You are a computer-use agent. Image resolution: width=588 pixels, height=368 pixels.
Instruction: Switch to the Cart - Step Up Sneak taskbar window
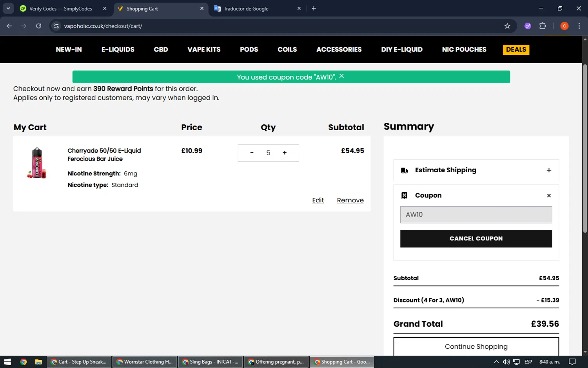pos(79,362)
